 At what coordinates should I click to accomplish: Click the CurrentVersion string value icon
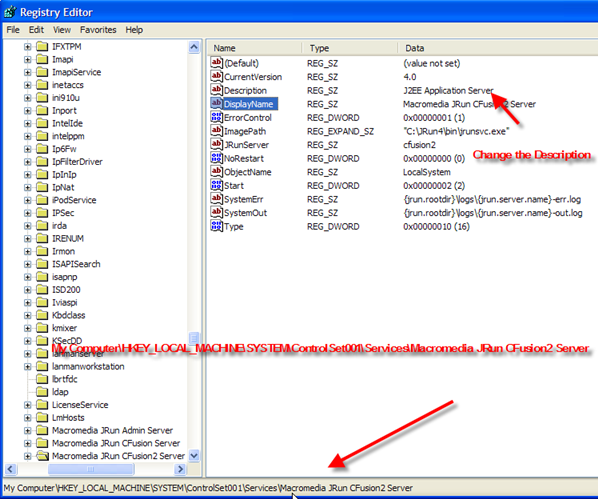(216, 76)
